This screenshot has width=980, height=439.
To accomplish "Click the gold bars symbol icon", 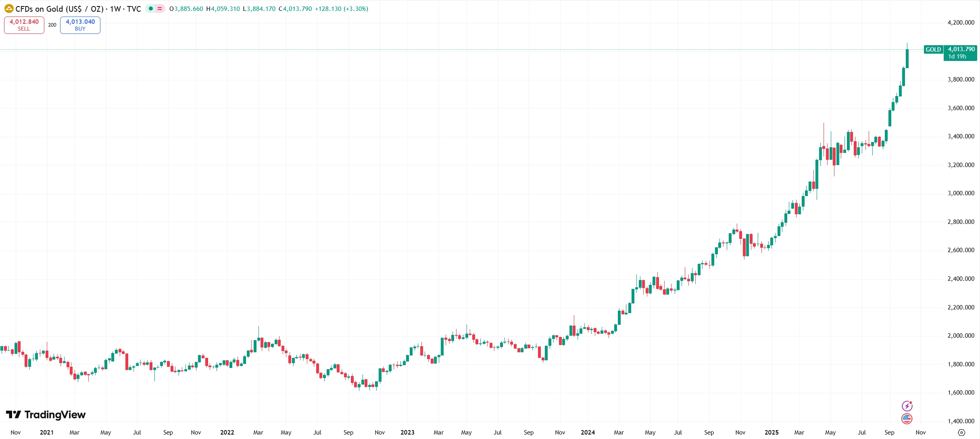I will [9, 8].
